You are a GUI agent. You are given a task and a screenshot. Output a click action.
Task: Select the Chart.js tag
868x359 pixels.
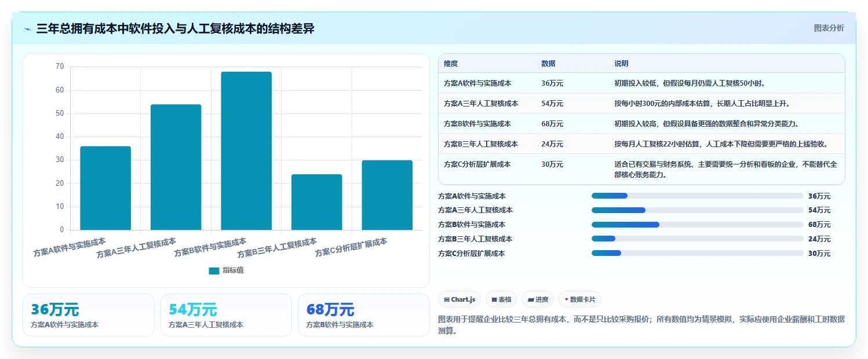click(x=459, y=299)
